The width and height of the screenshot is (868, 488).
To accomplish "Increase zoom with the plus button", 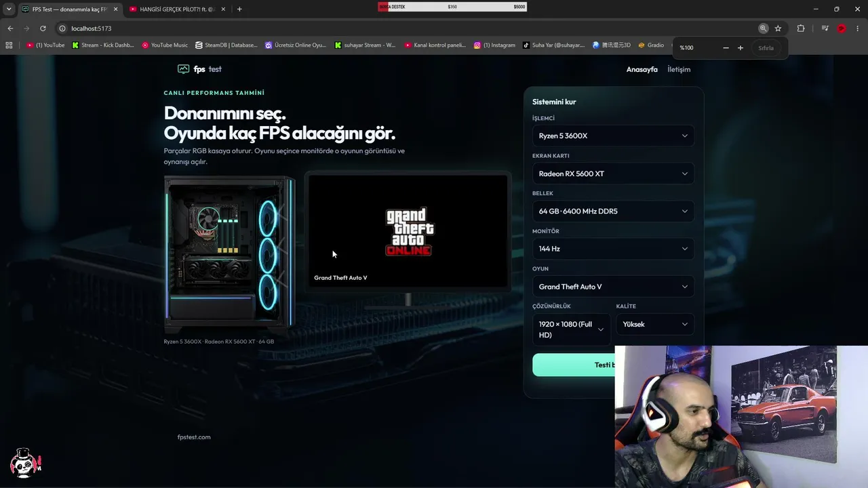I will click(741, 48).
